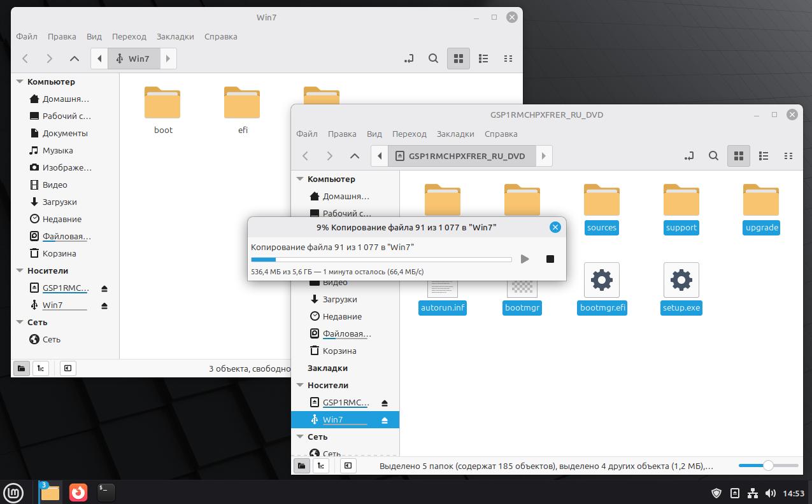Show tree sidebar in Win7 window
This screenshot has width=812, height=504.
click(41, 368)
